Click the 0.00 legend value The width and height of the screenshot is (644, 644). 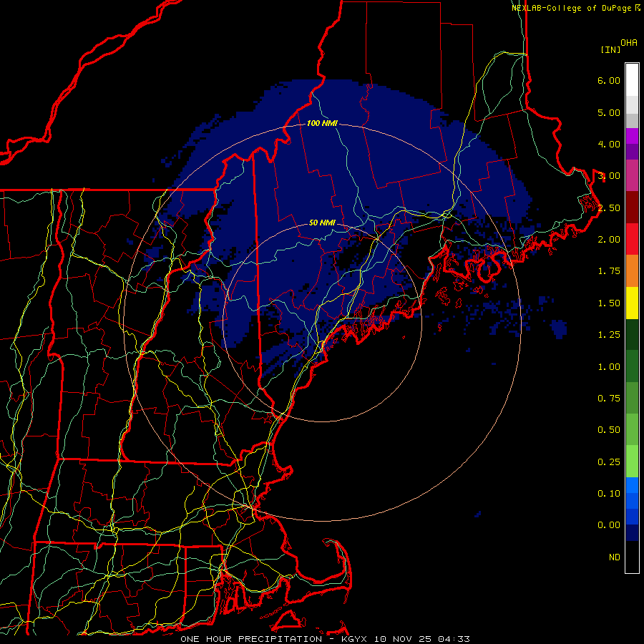pos(609,525)
